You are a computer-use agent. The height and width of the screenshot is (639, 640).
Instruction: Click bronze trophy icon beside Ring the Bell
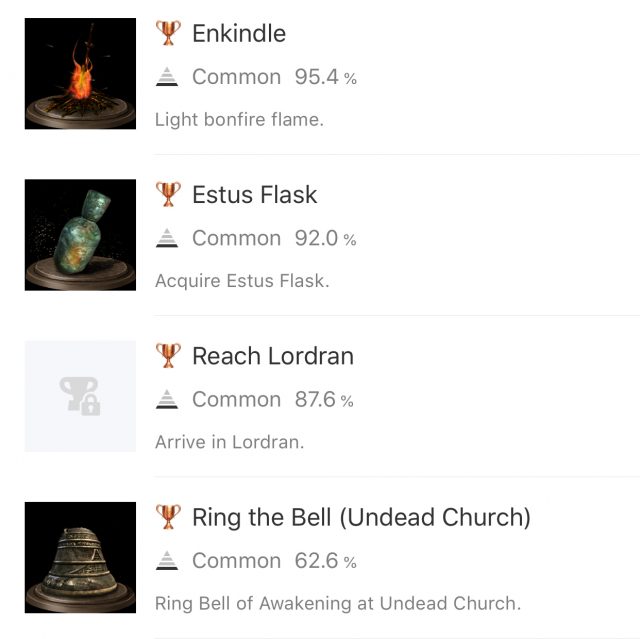pos(168,516)
